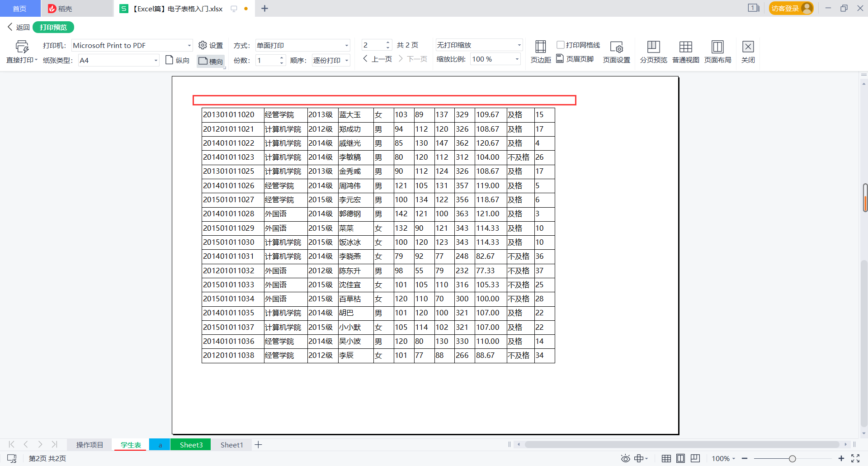Image resolution: width=868 pixels, height=466 pixels.
Task: Click cell with name 蓝大玉
Action: point(356,114)
